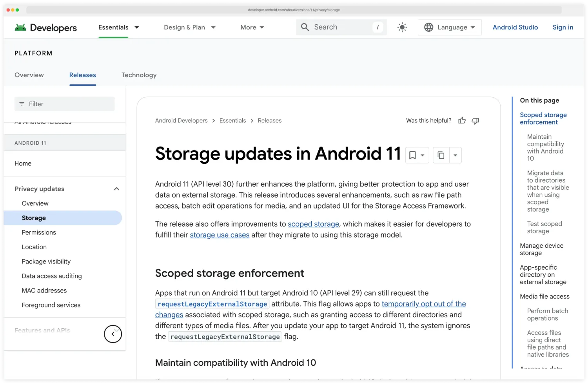This screenshot has height=383, width=588.
Task: Toggle the light/dark theme sun icon
Action: point(402,27)
